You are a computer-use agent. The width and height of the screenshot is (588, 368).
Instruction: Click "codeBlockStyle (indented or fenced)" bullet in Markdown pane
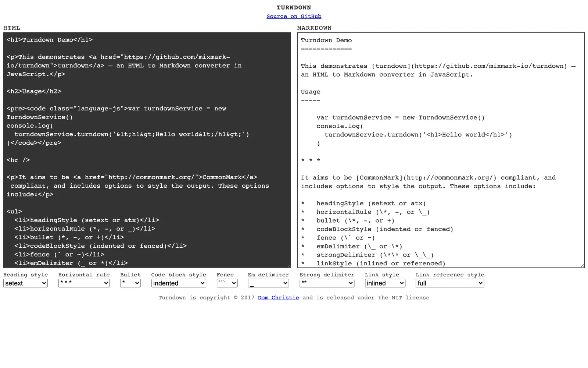385,229
